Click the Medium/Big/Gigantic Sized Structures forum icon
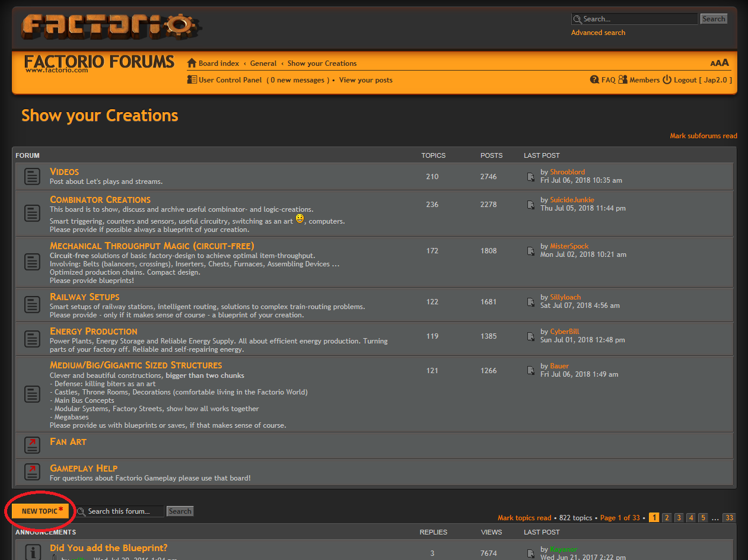 tap(33, 394)
